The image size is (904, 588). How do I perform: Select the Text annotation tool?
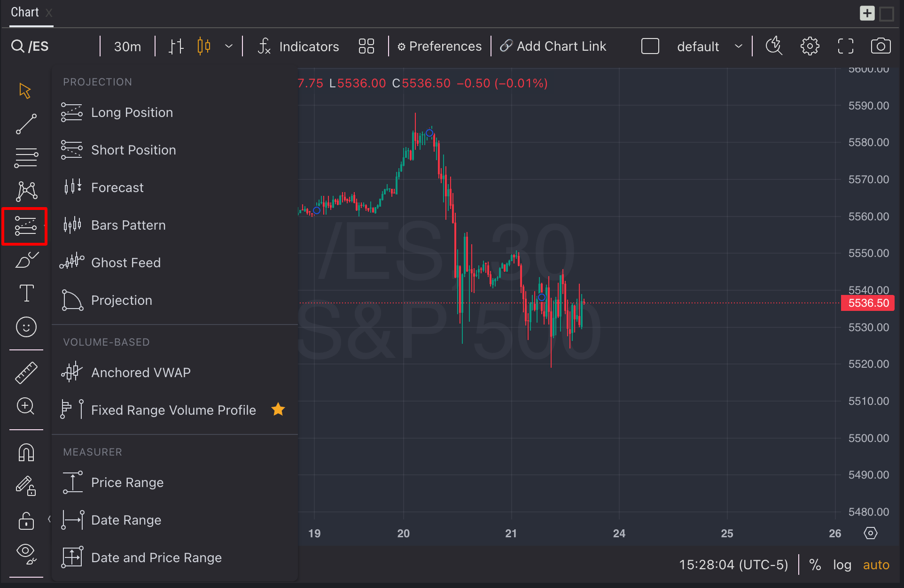click(x=26, y=293)
